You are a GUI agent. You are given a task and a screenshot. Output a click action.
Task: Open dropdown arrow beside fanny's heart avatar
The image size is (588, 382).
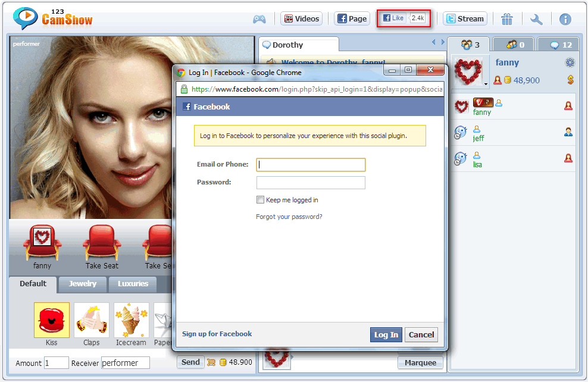(x=486, y=84)
